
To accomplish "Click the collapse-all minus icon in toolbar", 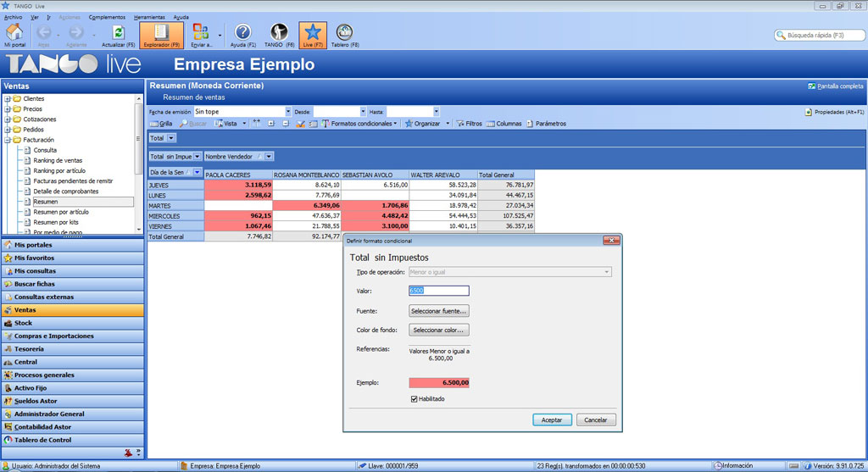I will coord(286,124).
